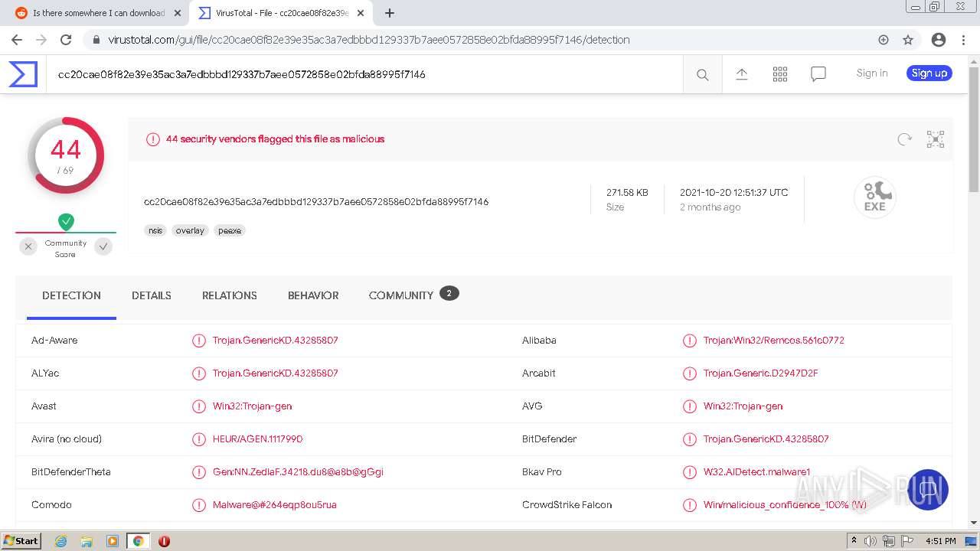Click browser forward arrow

pos(41,40)
